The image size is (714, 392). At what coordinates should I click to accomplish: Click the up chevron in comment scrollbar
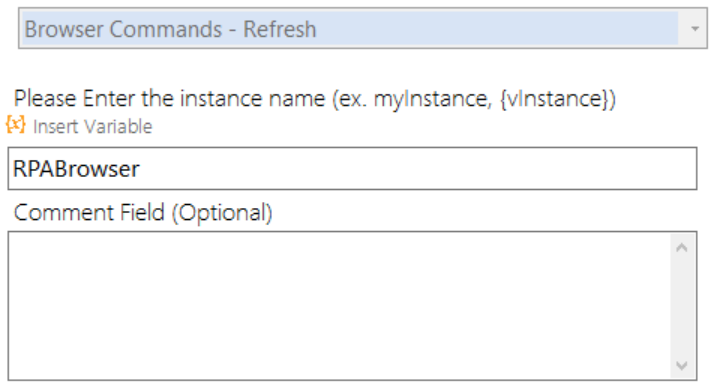point(682,248)
